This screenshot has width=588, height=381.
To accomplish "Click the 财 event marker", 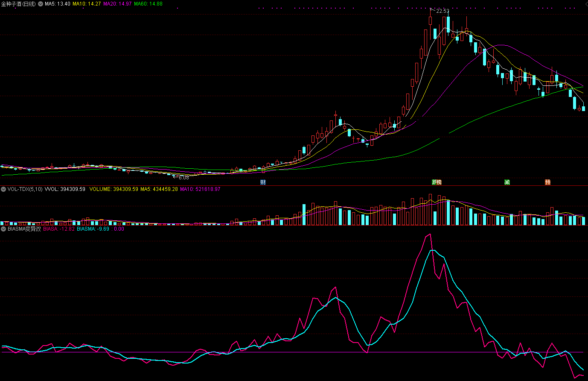I will pos(263,182).
